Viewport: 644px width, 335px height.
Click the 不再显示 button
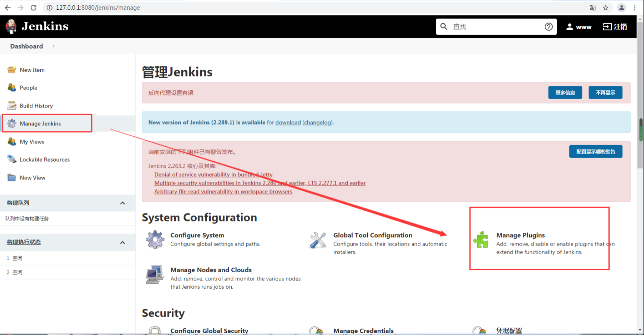point(605,93)
